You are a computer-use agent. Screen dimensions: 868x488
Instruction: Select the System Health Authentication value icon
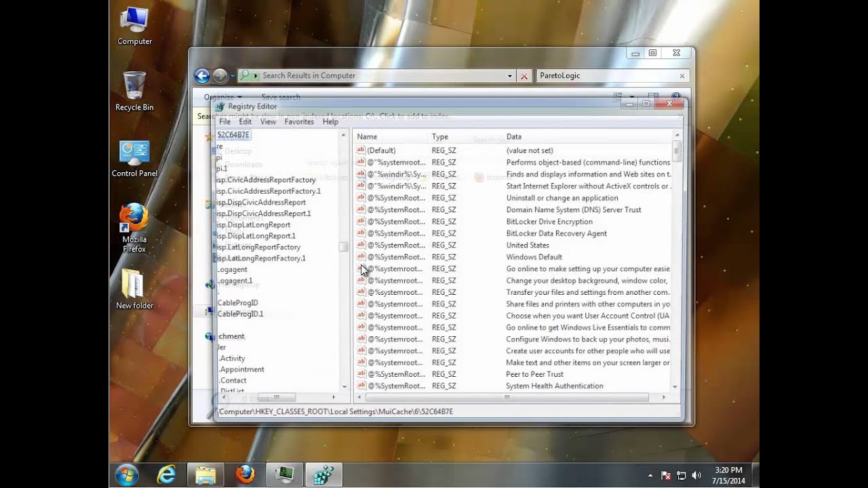point(361,386)
